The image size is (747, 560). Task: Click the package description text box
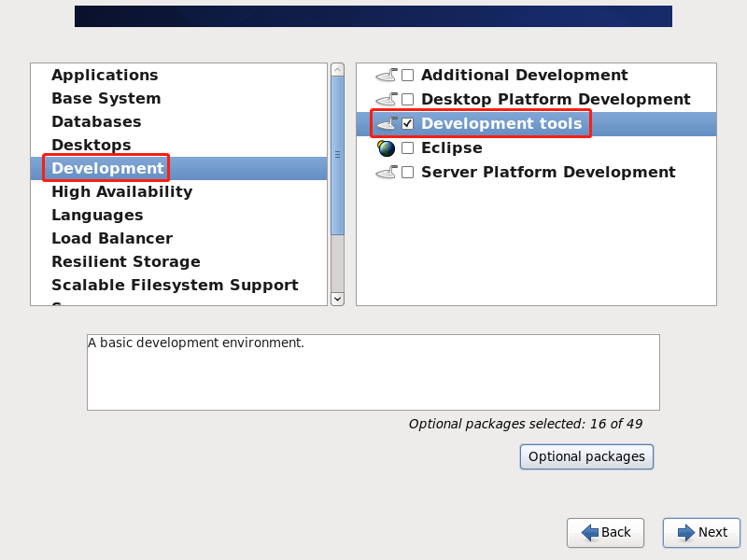coord(373,371)
